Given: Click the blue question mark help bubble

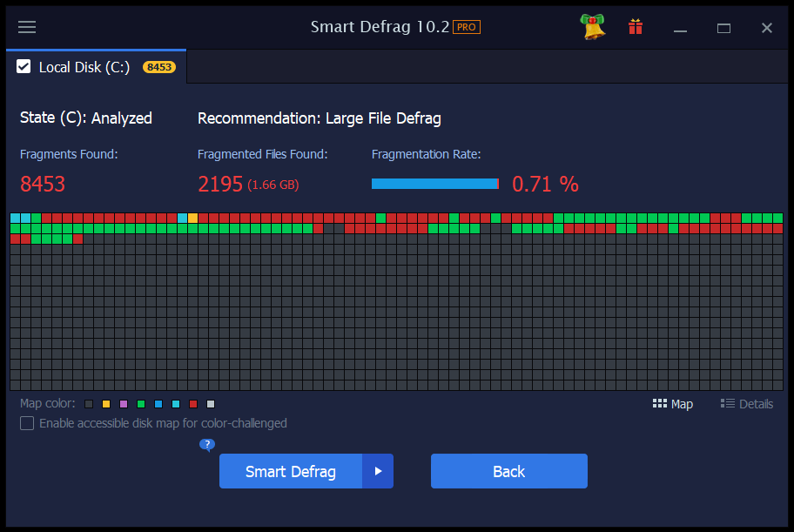Looking at the screenshot, I should (207, 444).
